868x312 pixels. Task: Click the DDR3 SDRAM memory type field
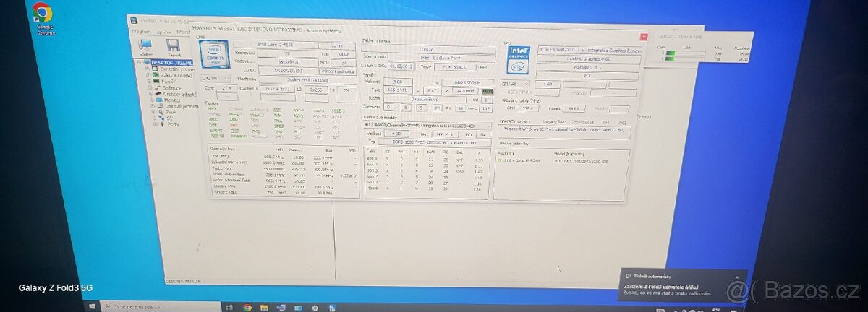468,82
